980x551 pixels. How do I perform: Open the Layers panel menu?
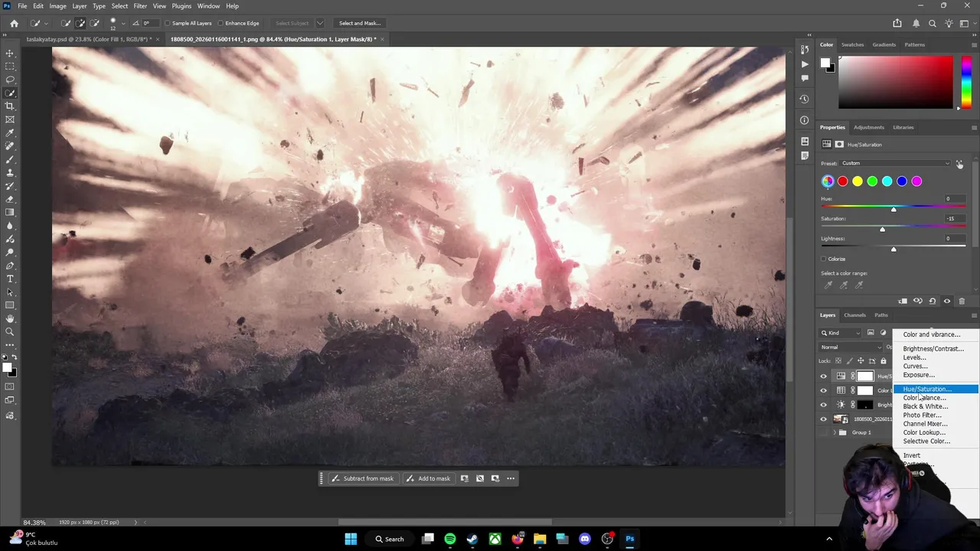pyautogui.click(x=974, y=315)
